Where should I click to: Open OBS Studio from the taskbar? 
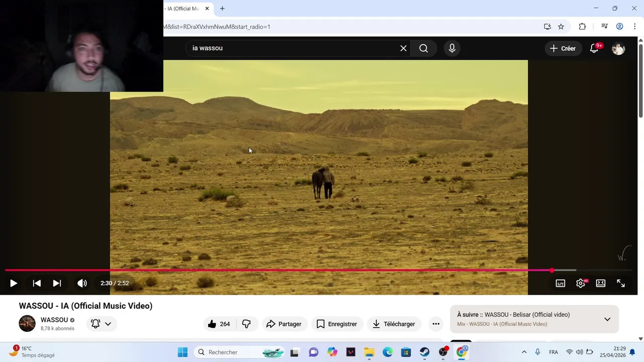click(443, 352)
